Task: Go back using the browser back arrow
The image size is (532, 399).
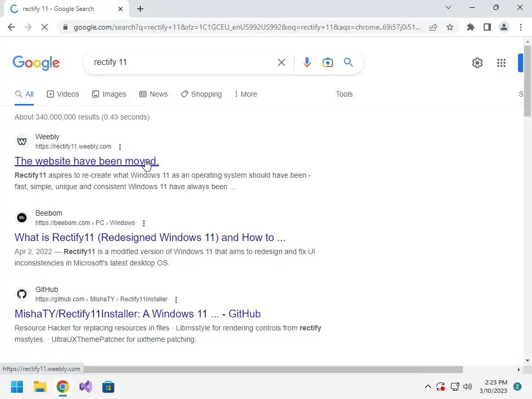Action: [x=11, y=27]
